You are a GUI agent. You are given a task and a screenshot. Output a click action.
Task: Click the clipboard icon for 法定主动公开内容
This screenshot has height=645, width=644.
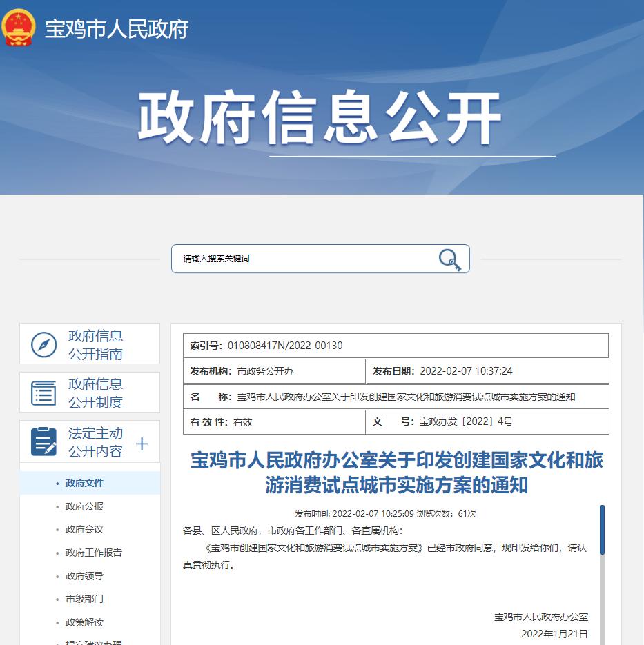coord(44,442)
